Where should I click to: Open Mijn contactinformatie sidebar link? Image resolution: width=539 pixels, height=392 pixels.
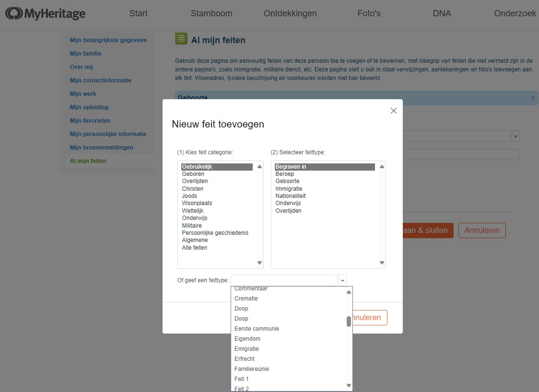(x=100, y=81)
